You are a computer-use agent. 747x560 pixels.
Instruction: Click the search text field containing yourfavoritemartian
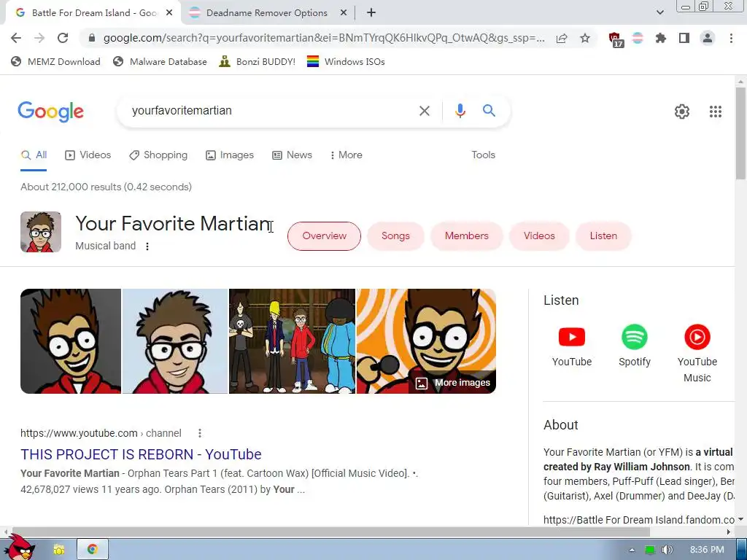tap(271, 111)
